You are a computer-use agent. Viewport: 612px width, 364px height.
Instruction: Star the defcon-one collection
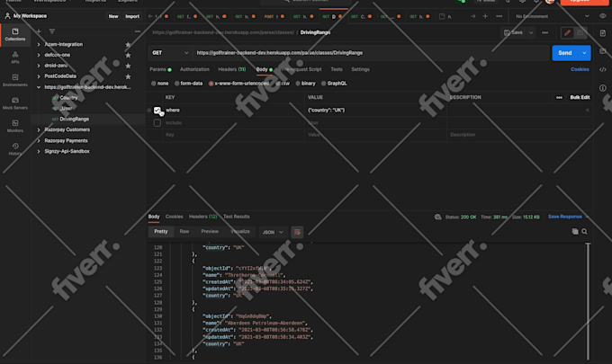tap(128, 55)
